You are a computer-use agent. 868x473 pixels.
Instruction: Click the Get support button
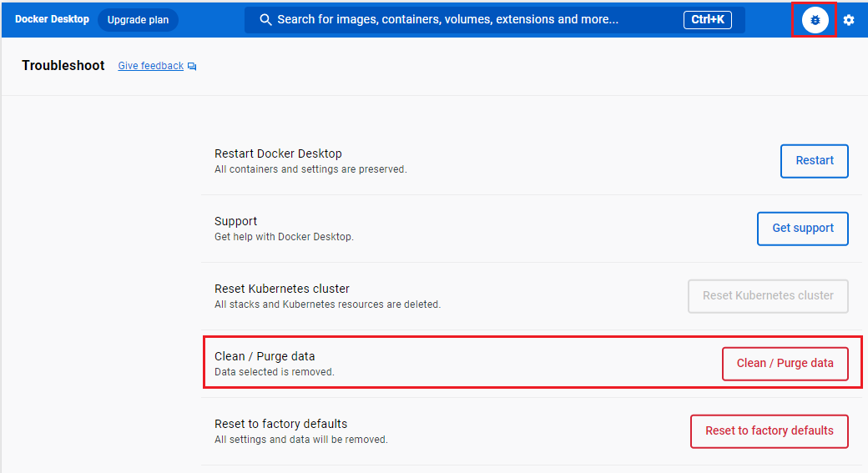click(x=803, y=229)
